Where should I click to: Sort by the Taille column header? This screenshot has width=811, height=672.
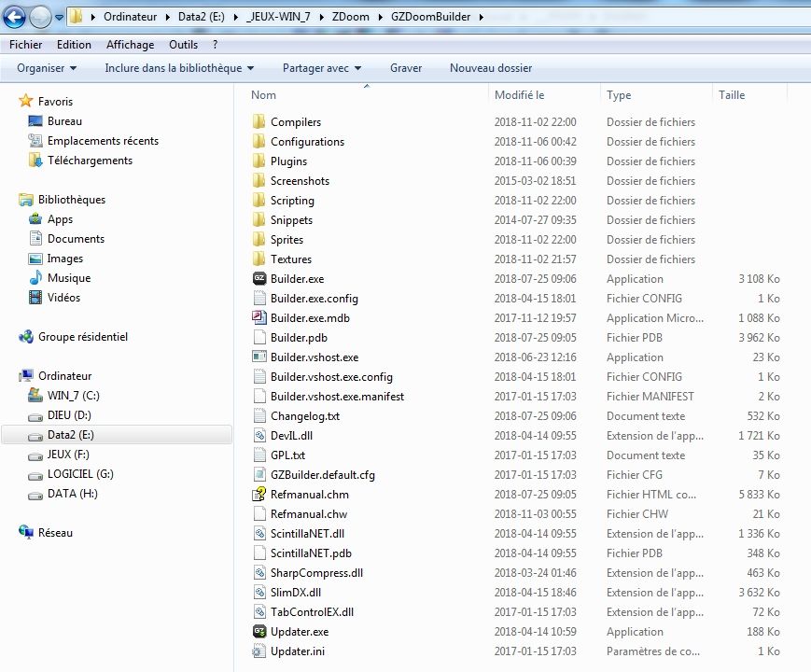(x=749, y=94)
